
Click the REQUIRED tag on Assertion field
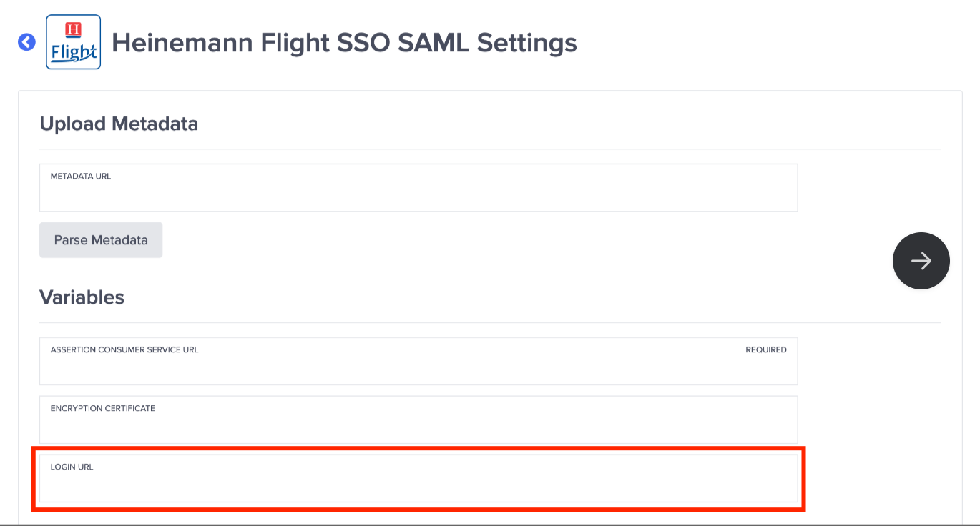point(765,350)
